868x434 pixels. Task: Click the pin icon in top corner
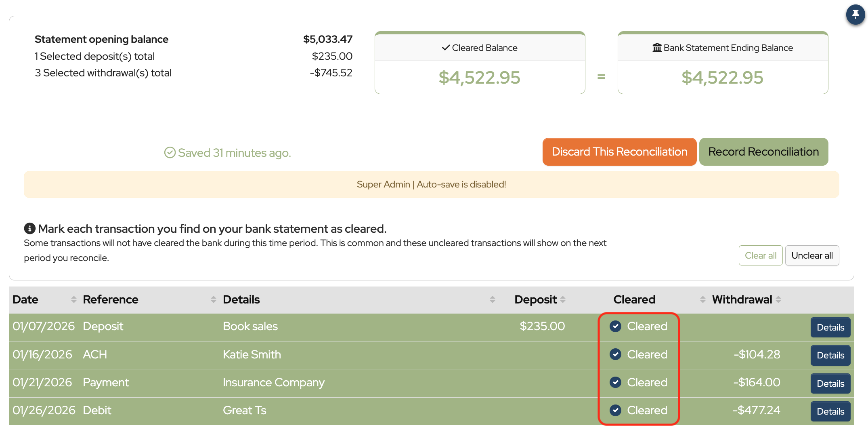click(855, 15)
